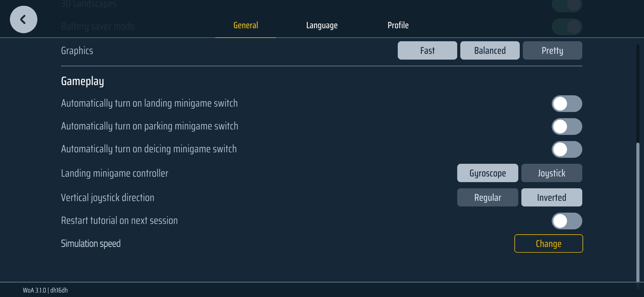The height and width of the screenshot is (297, 644).
Task: Click Change for simulation speed
Action: [548, 244]
